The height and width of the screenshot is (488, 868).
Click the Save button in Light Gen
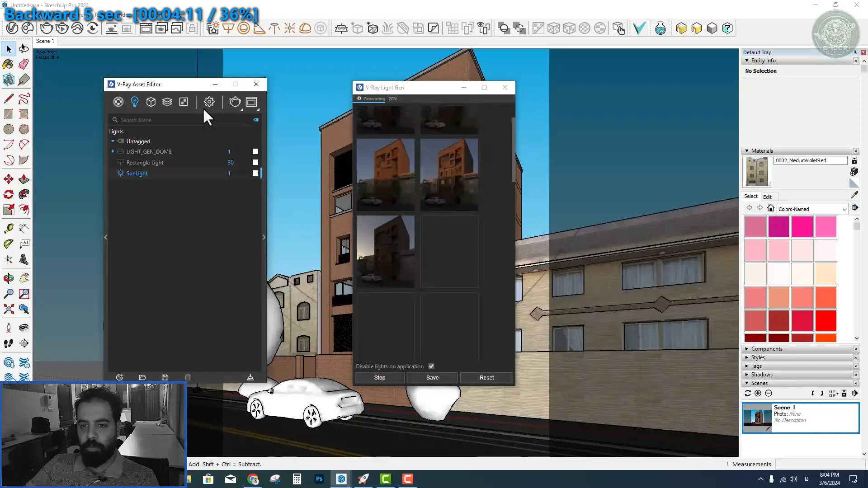click(x=432, y=378)
